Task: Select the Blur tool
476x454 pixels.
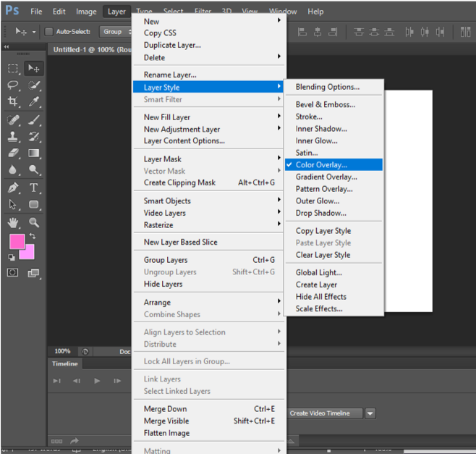Action: point(13,169)
